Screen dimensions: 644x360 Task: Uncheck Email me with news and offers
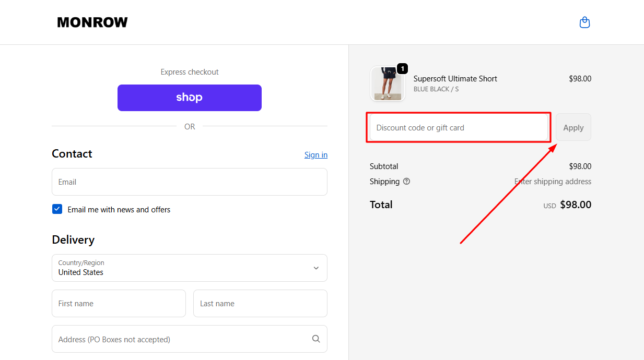[x=57, y=209]
